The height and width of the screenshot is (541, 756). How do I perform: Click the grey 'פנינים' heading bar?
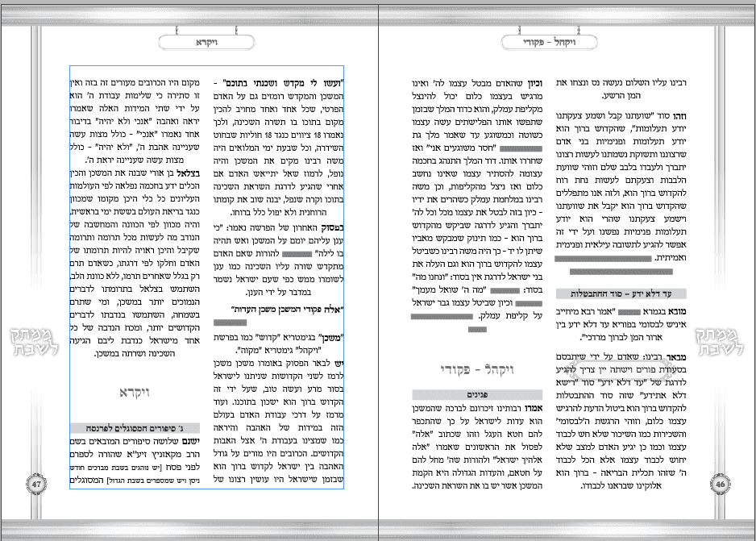tap(477, 394)
